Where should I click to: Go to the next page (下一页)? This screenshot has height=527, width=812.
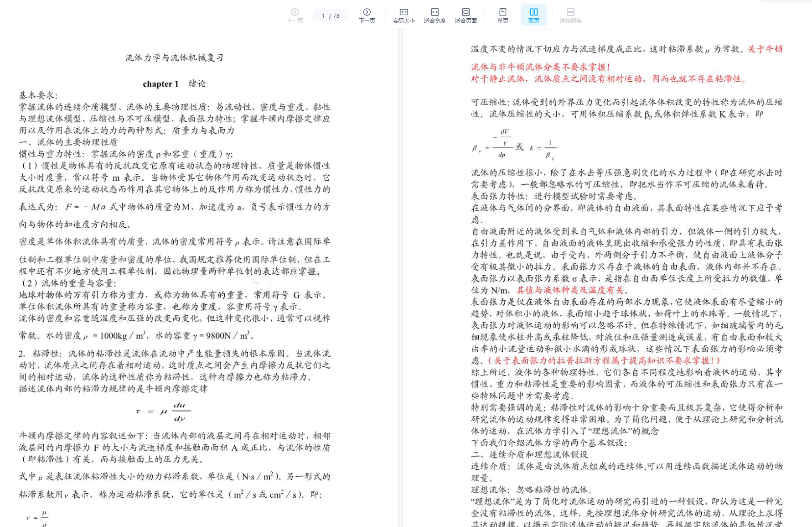(367, 15)
